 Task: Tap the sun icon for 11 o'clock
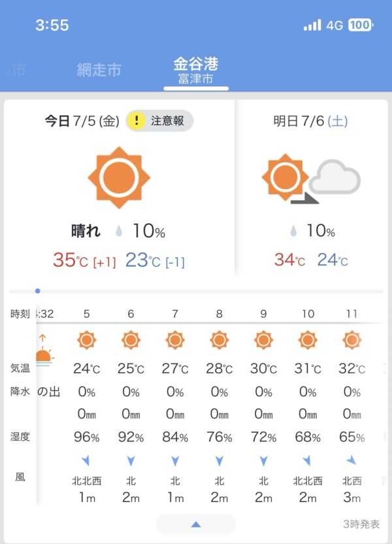click(x=351, y=340)
